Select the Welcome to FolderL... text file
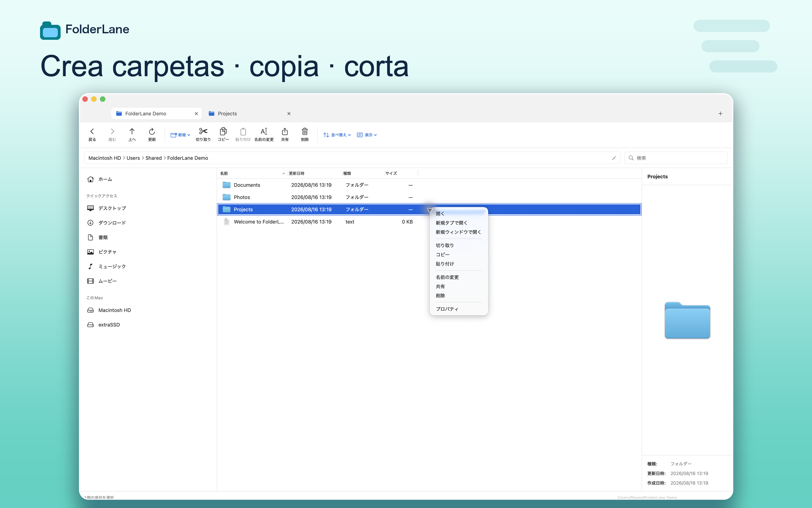Image resolution: width=812 pixels, height=508 pixels. pos(429,222)
